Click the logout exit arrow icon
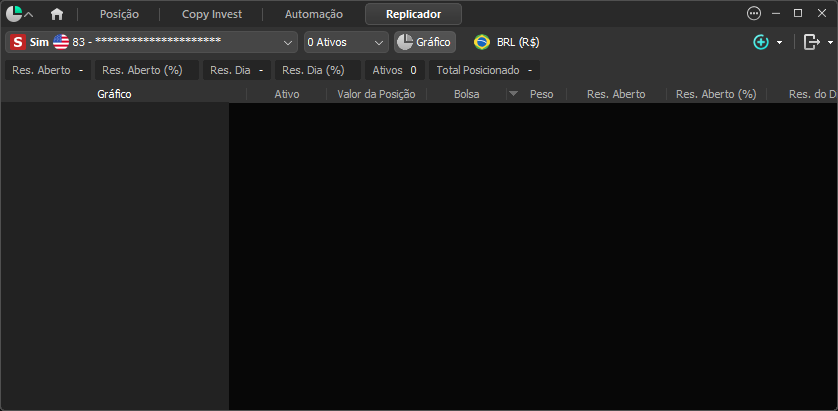Viewport: 838px width, 411px height. 812,42
